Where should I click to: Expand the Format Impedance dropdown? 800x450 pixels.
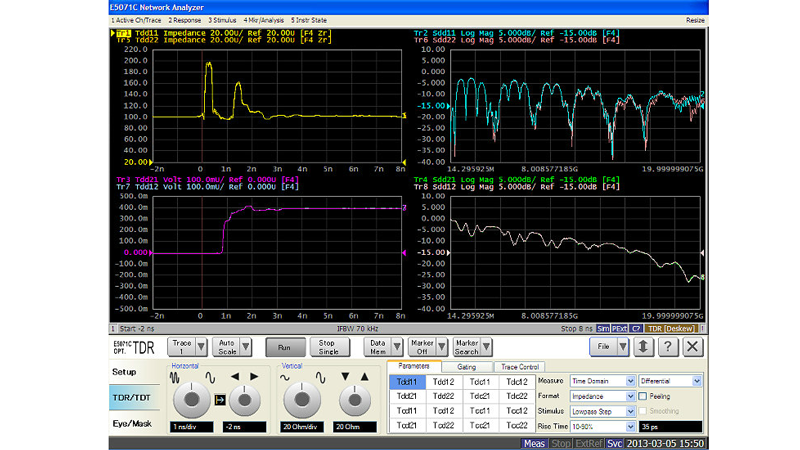point(630,396)
